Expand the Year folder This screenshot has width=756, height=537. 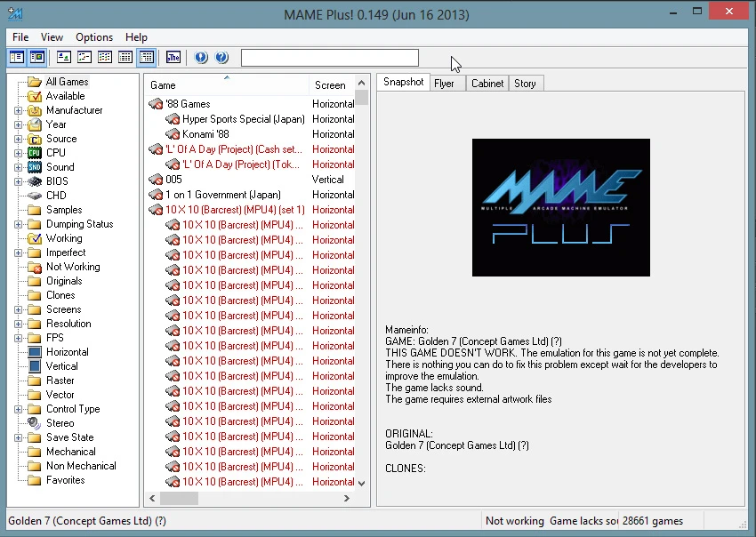click(19, 124)
